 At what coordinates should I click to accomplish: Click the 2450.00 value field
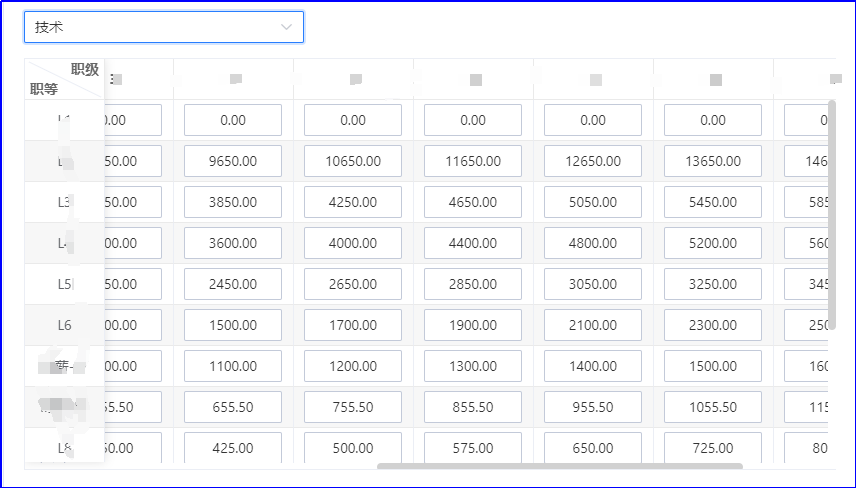[233, 284]
